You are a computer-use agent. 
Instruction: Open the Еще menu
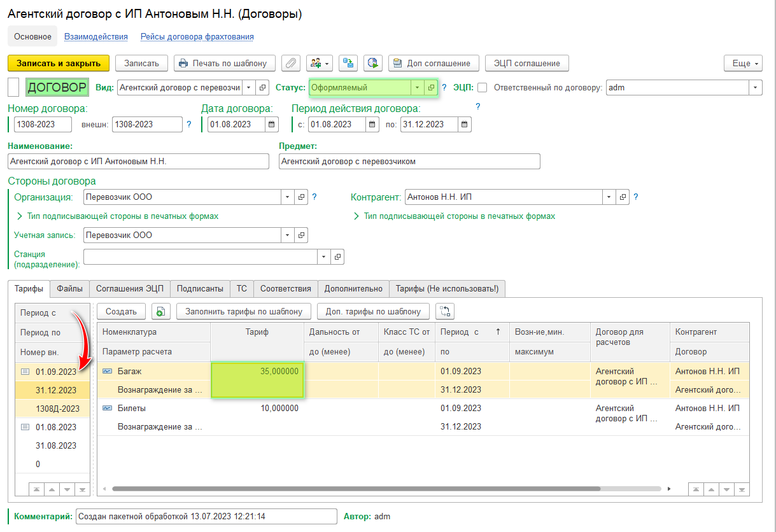pyautogui.click(x=743, y=63)
